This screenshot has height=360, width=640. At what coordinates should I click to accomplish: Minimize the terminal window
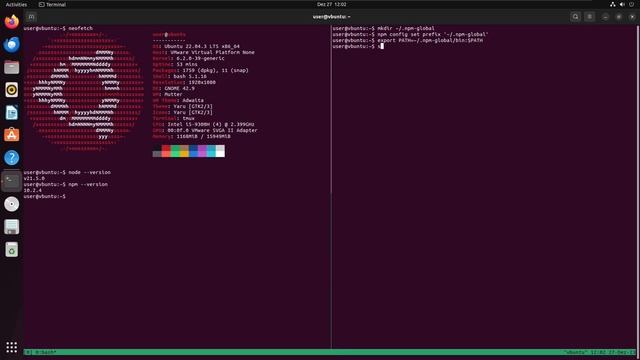tap(605, 17)
